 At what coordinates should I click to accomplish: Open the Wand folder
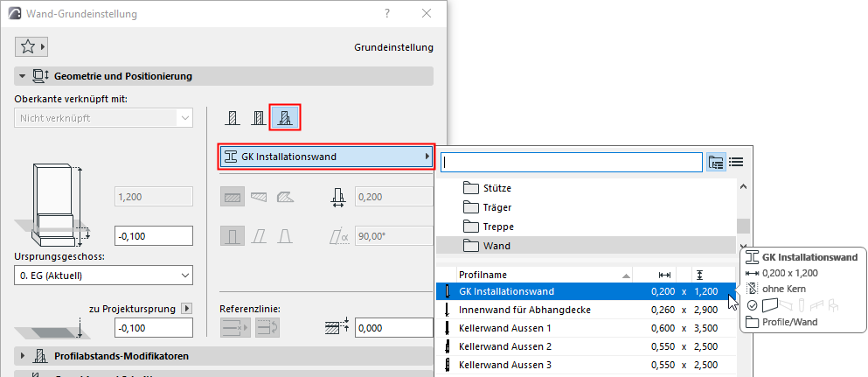(x=496, y=246)
